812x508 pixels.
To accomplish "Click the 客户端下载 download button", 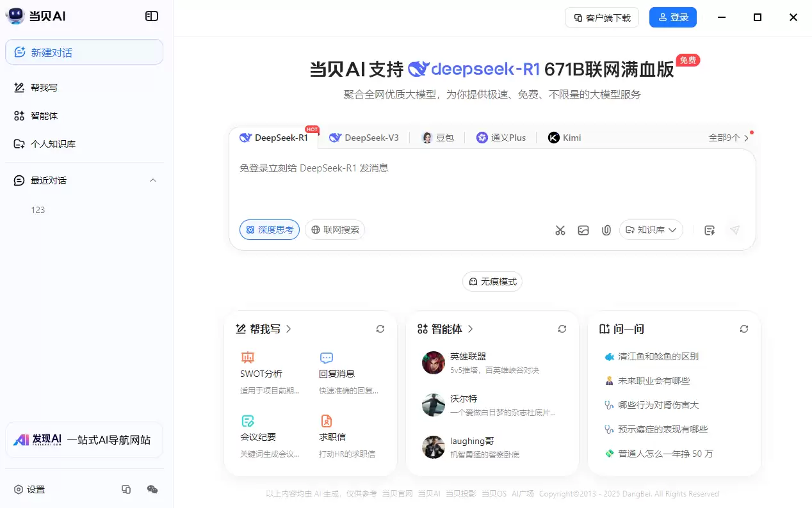I will click(x=601, y=17).
